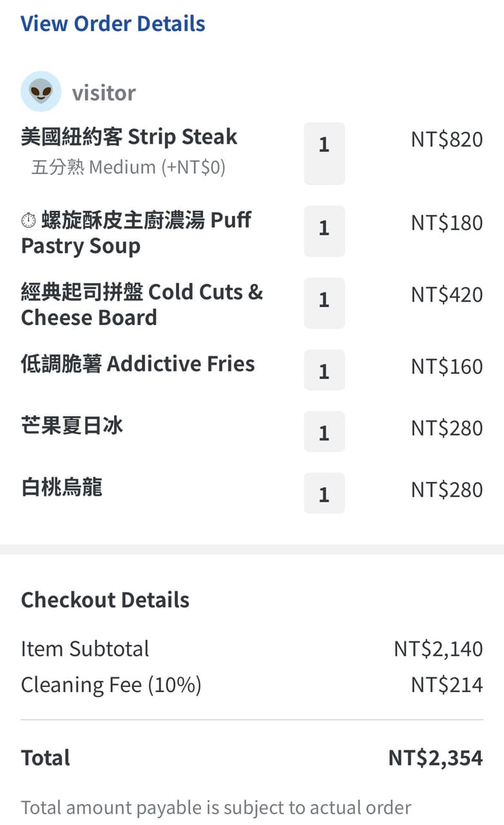
Task: Click the Addictive Fries quantity box
Action: [x=324, y=370]
